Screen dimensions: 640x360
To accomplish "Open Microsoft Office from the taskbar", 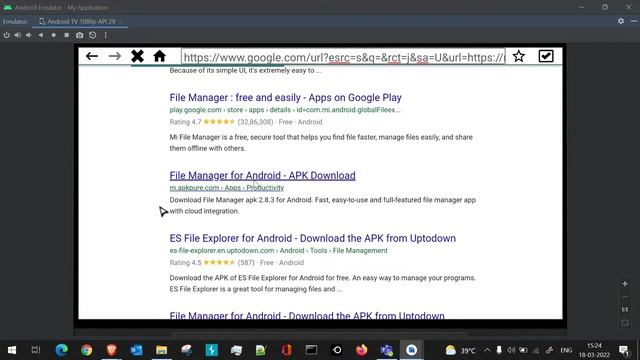I will point(287,350).
